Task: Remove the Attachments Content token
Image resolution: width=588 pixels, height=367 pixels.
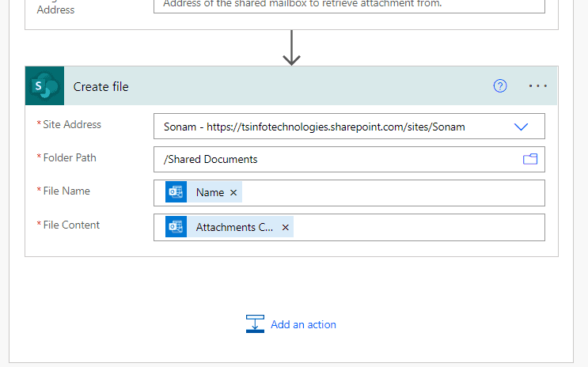Action: tap(286, 227)
